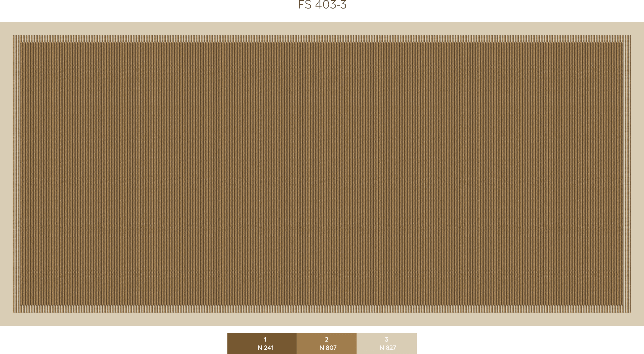Click the beige frame above the rug
The height and width of the screenshot is (354, 644).
[x=322, y=28]
